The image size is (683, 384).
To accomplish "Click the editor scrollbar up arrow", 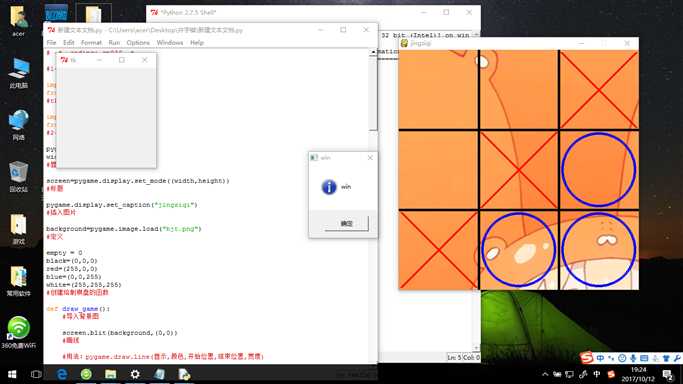I will (373, 52).
